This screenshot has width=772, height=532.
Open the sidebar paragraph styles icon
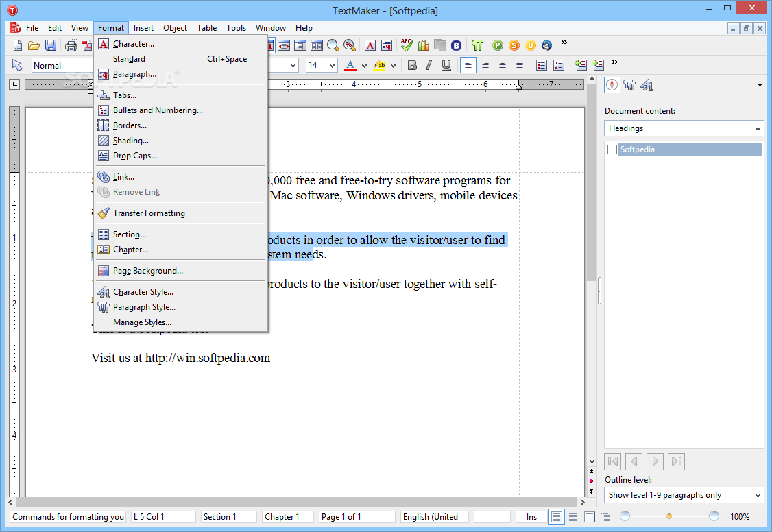[629, 85]
